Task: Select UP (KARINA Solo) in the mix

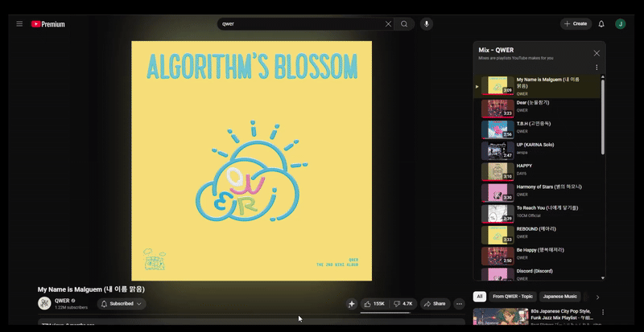Action: click(537, 150)
